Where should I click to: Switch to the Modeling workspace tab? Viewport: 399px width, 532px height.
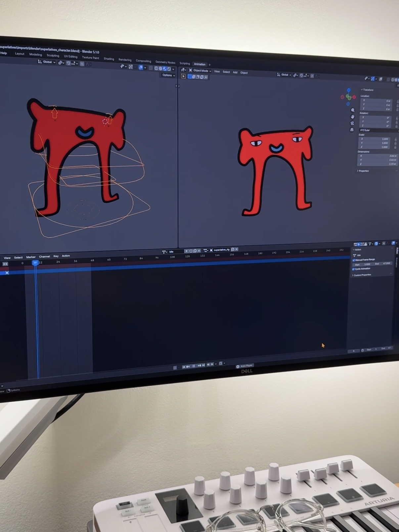[35, 55]
